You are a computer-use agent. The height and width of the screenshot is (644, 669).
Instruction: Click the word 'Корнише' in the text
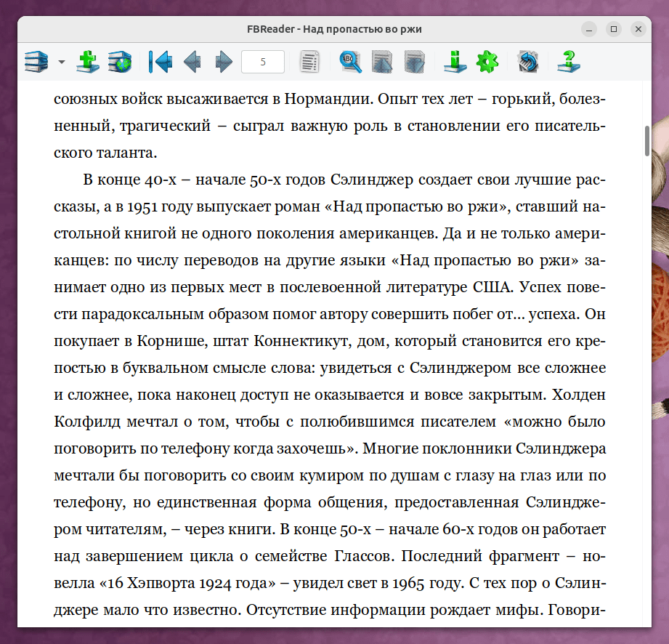pyautogui.click(x=171, y=341)
